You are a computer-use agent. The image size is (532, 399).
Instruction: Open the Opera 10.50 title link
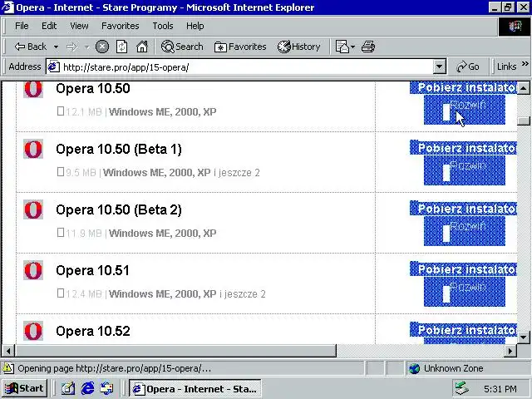tap(92, 89)
